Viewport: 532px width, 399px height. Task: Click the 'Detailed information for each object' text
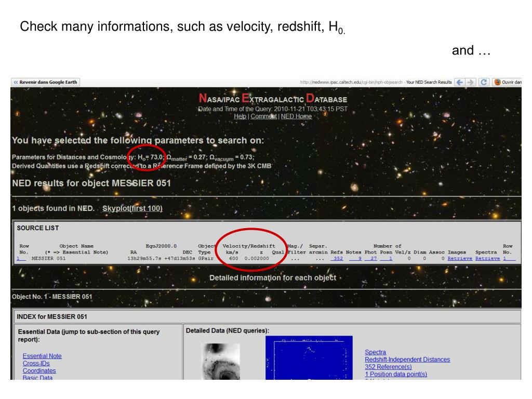coord(273,278)
